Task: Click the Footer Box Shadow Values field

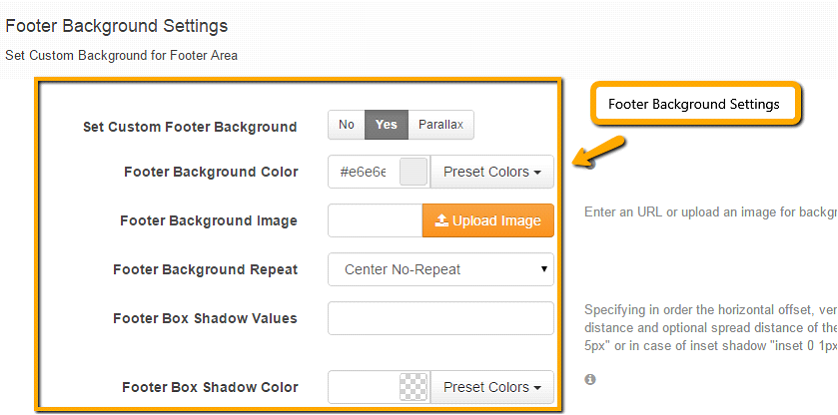Action: [x=441, y=318]
